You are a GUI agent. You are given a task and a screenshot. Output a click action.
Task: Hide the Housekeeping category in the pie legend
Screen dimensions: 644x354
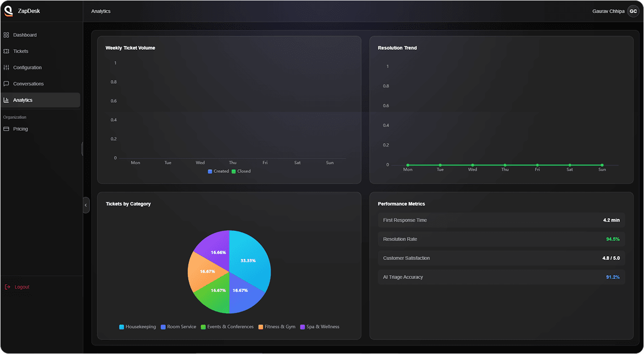138,326
